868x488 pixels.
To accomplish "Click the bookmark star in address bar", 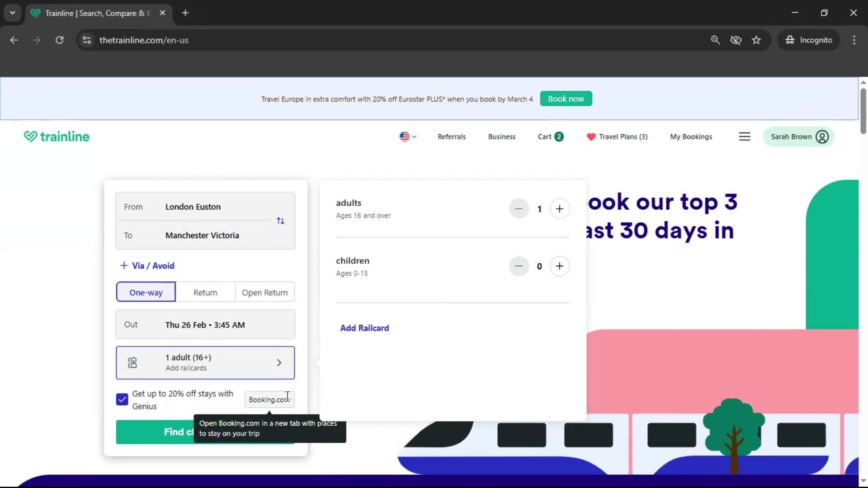I will point(756,40).
